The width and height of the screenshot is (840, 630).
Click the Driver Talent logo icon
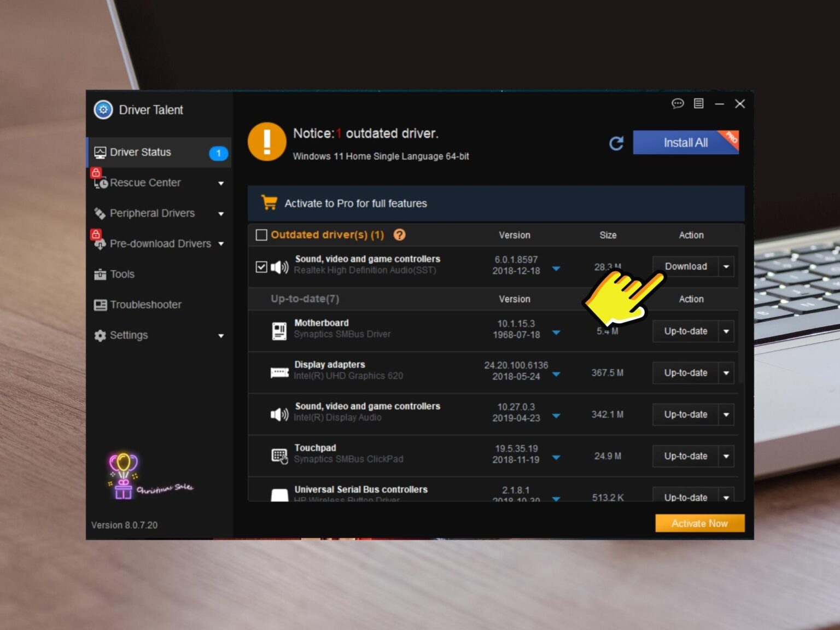click(x=103, y=110)
